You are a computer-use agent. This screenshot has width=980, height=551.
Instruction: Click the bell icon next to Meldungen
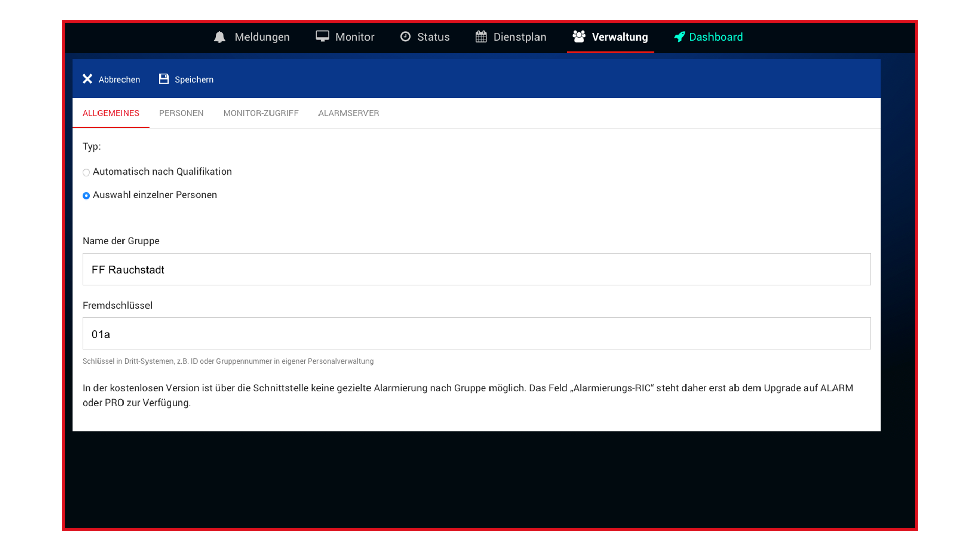[x=219, y=37]
